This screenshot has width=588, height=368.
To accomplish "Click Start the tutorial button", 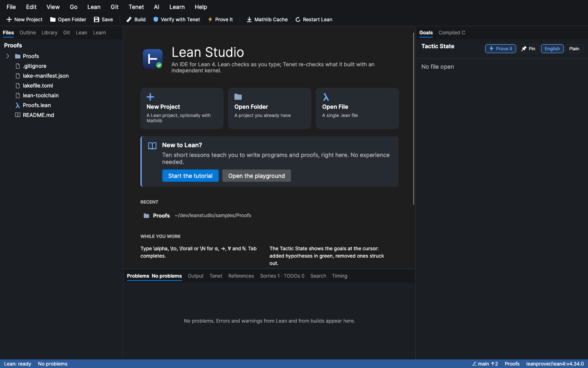I will click(x=190, y=176).
